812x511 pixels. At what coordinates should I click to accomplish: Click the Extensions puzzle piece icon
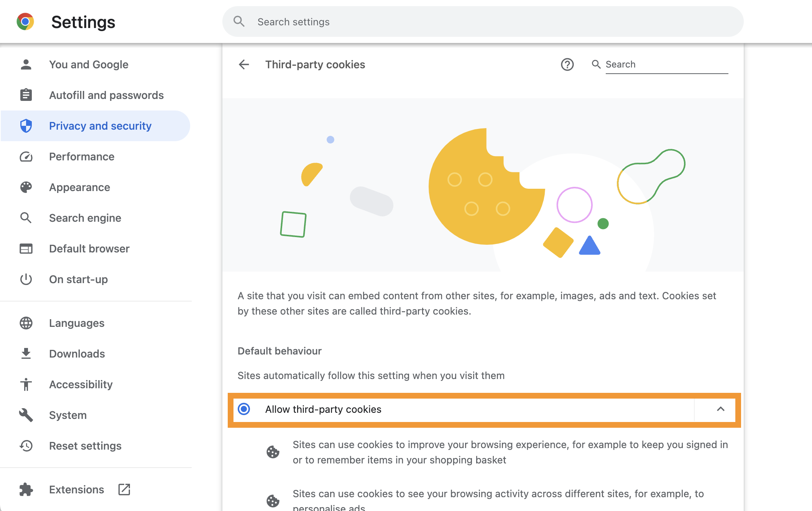[x=26, y=490]
